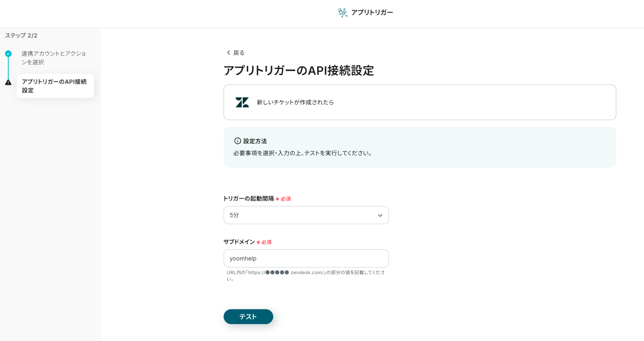Click the アプリトリガー header title
Viewport: 644px width, 341px height.
pyautogui.click(x=372, y=12)
